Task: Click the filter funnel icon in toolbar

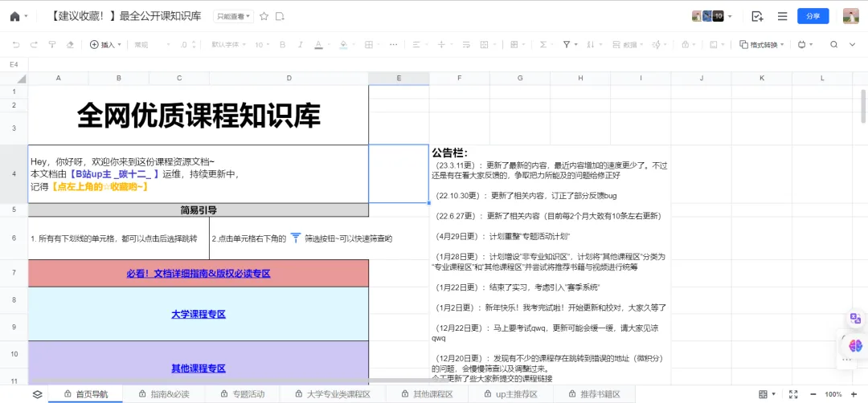Action: point(567,45)
